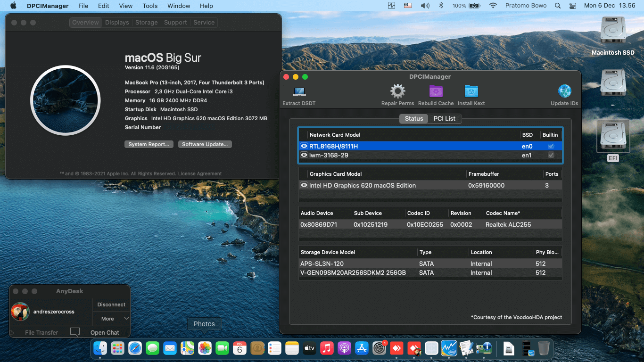This screenshot has height=362, width=644.
Task: Run Repair Perms from the toolbar
Action: 397,91
